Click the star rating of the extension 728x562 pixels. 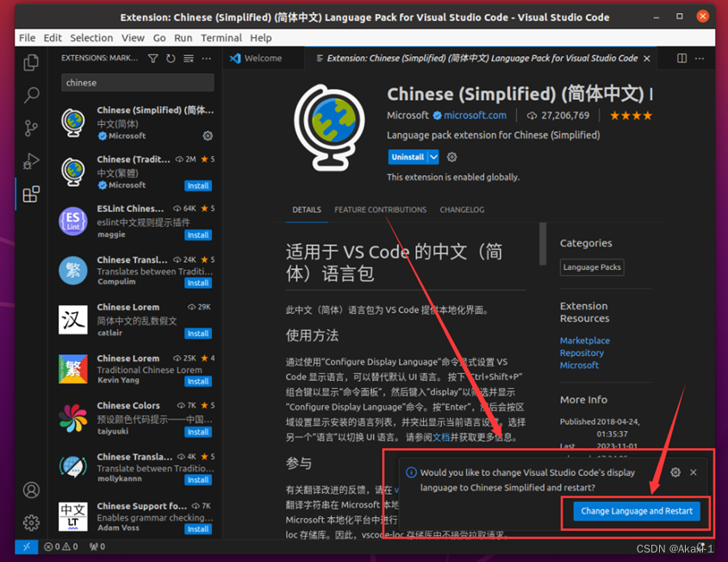tap(631, 116)
